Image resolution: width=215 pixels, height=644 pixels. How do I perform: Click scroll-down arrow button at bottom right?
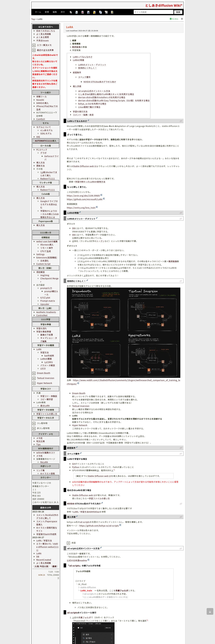coord(210,611)
